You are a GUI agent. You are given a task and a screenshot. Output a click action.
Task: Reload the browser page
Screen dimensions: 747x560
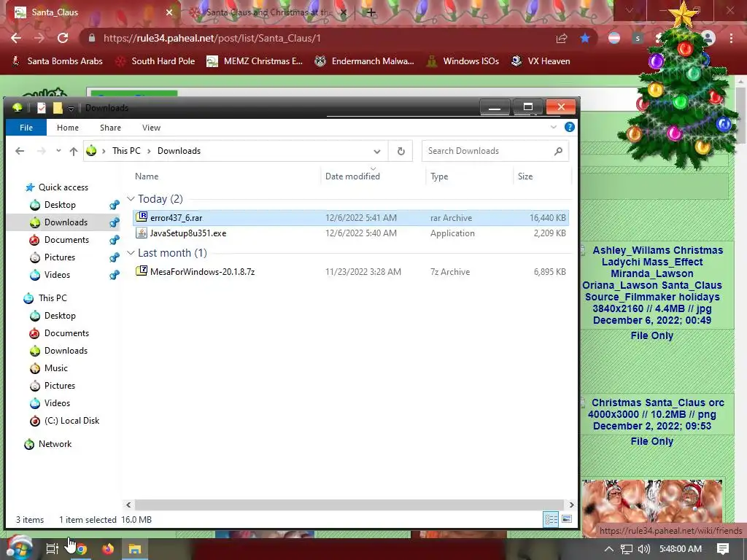click(63, 38)
